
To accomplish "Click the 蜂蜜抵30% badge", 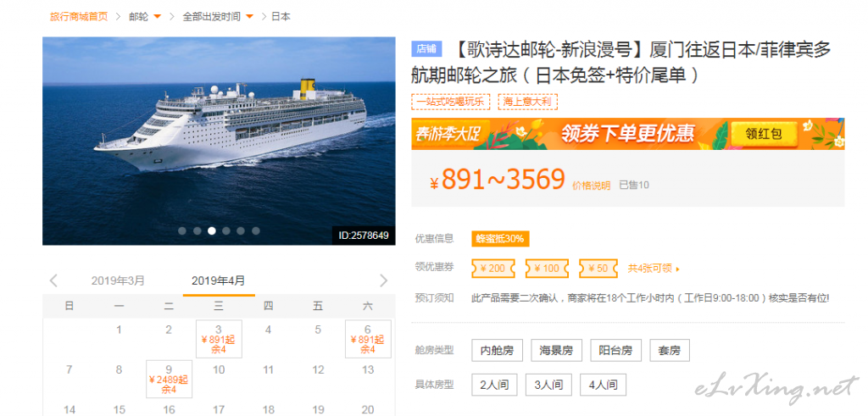I will [x=500, y=238].
